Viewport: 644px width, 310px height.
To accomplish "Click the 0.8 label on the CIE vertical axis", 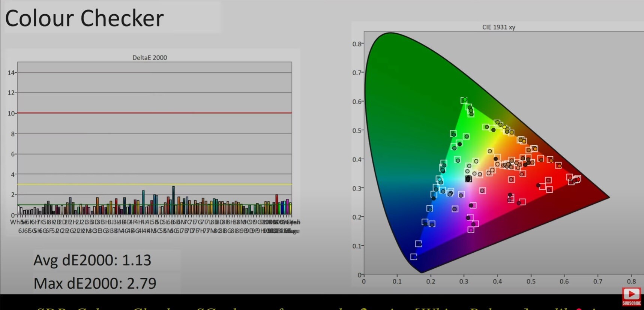I will (357, 44).
